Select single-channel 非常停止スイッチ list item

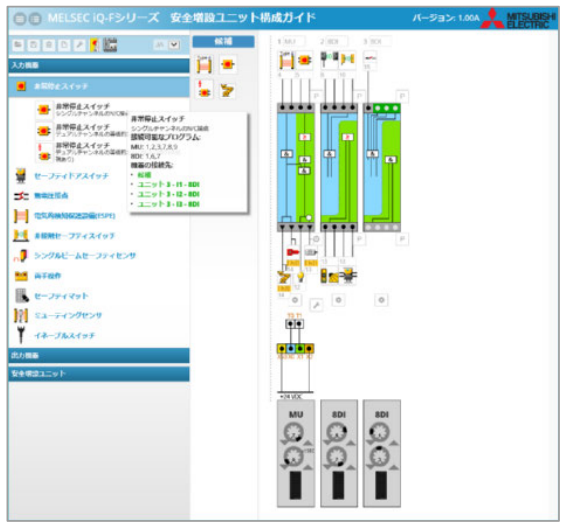(x=82, y=110)
